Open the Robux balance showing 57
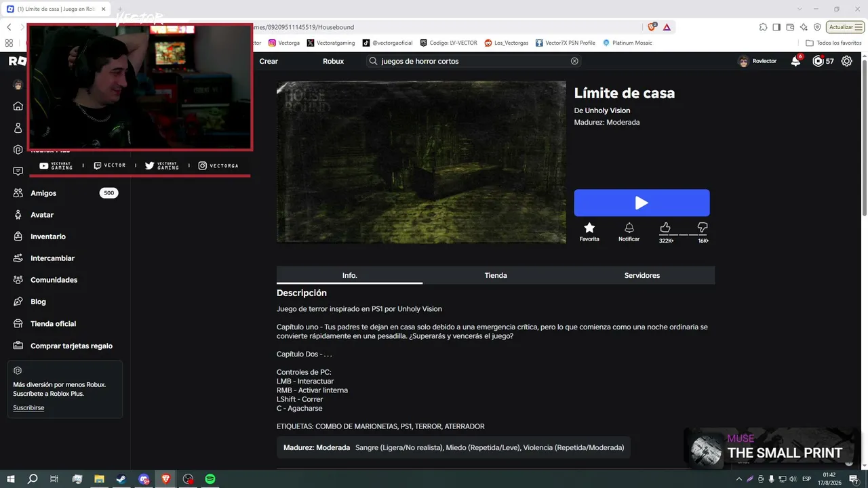This screenshot has width=868, height=488. (x=823, y=61)
